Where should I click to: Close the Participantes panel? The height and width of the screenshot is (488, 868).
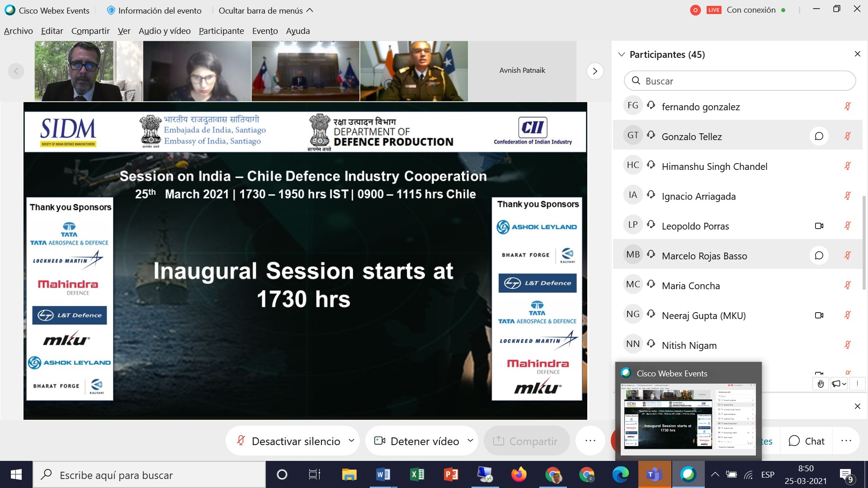858,54
